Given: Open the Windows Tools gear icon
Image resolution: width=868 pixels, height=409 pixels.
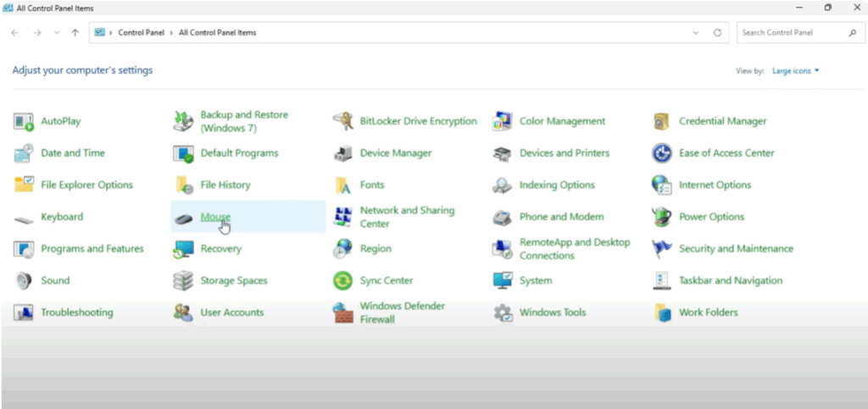Looking at the screenshot, I should coord(502,312).
